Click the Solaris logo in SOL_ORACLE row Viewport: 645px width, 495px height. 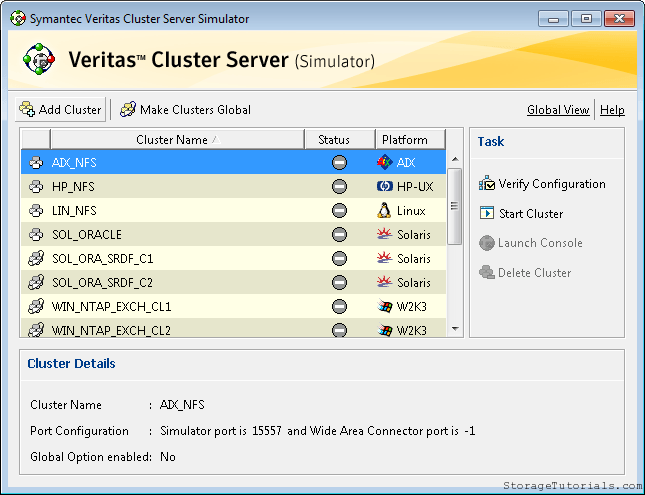coord(385,234)
